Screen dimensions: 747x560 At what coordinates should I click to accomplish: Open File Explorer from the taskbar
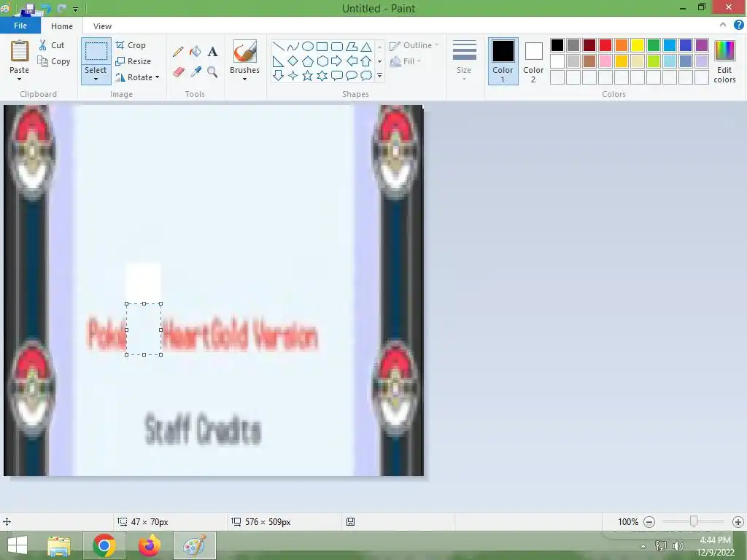(x=59, y=545)
